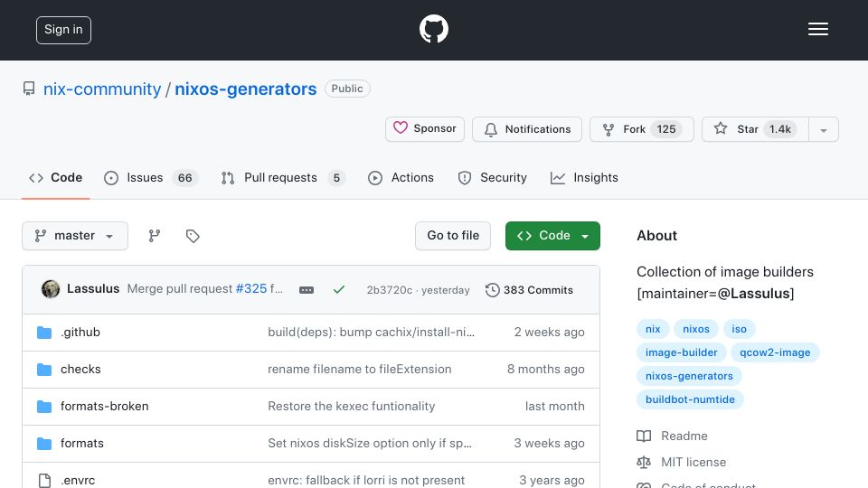The width and height of the screenshot is (868, 488).
Task: Click the checks folder icon
Action: pyautogui.click(x=44, y=370)
